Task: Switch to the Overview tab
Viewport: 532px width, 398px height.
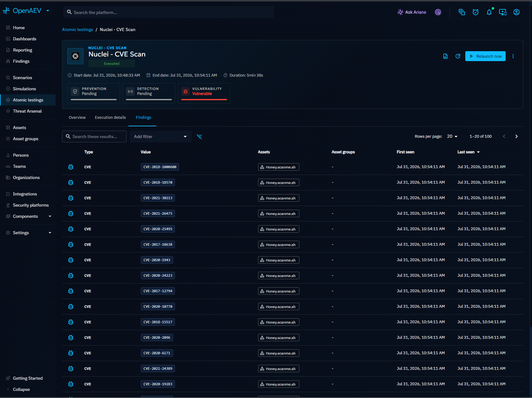Action: (x=77, y=118)
